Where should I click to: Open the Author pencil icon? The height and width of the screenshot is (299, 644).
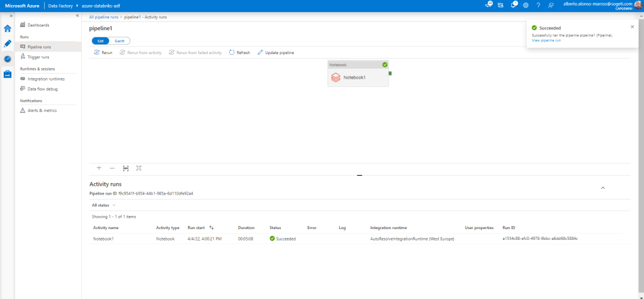click(8, 43)
